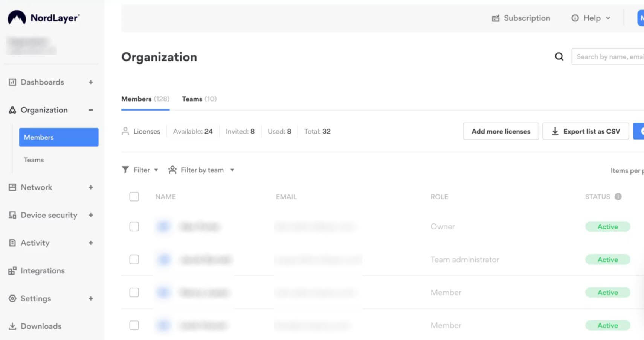Collapse the Organization section minus sign

[91, 110]
